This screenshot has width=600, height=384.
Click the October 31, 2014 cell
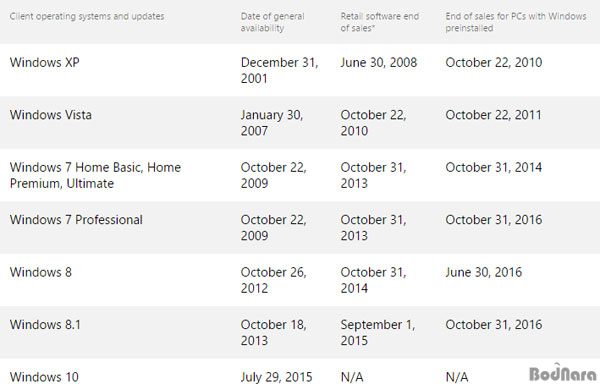pos(494,167)
